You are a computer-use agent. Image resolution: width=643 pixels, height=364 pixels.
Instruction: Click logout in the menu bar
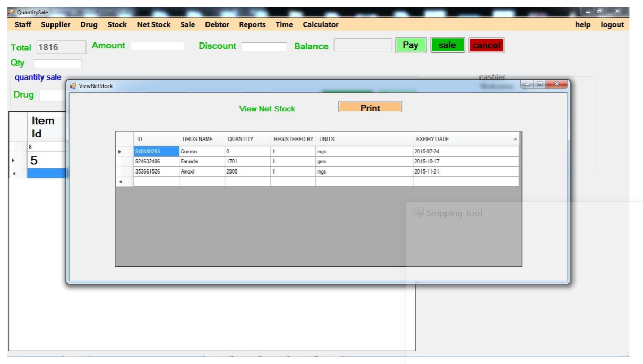point(612,24)
